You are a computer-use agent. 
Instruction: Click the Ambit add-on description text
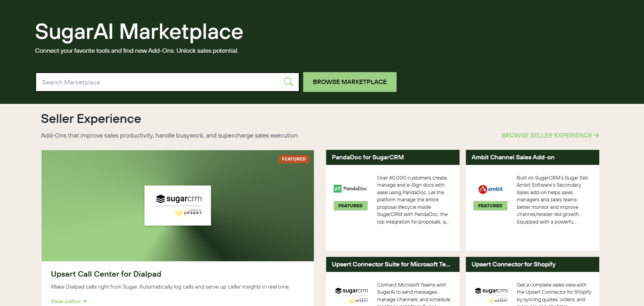point(553,200)
